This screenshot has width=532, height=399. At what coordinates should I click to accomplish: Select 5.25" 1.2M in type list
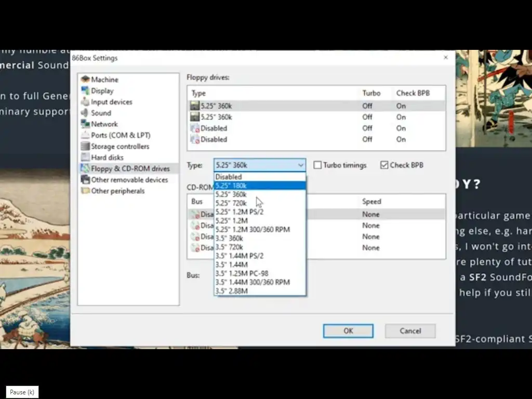(x=260, y=221)
